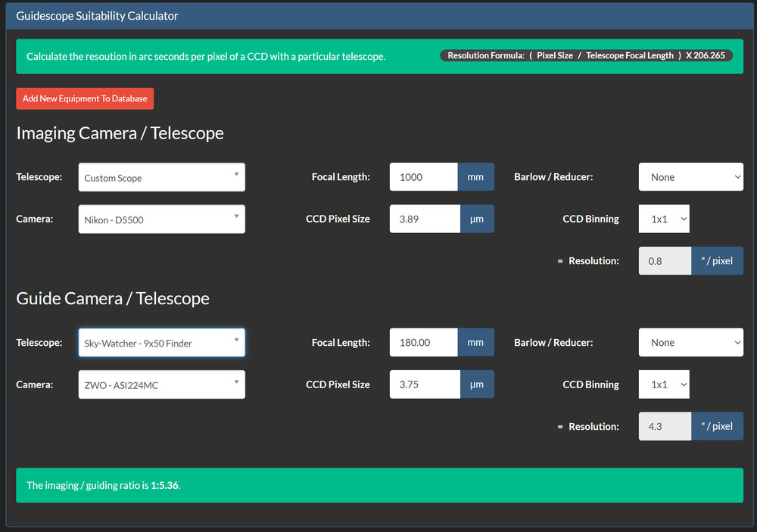
Task: Click the Resolution Formula badge
Action: pyautogui.click(x=586, y=56)
